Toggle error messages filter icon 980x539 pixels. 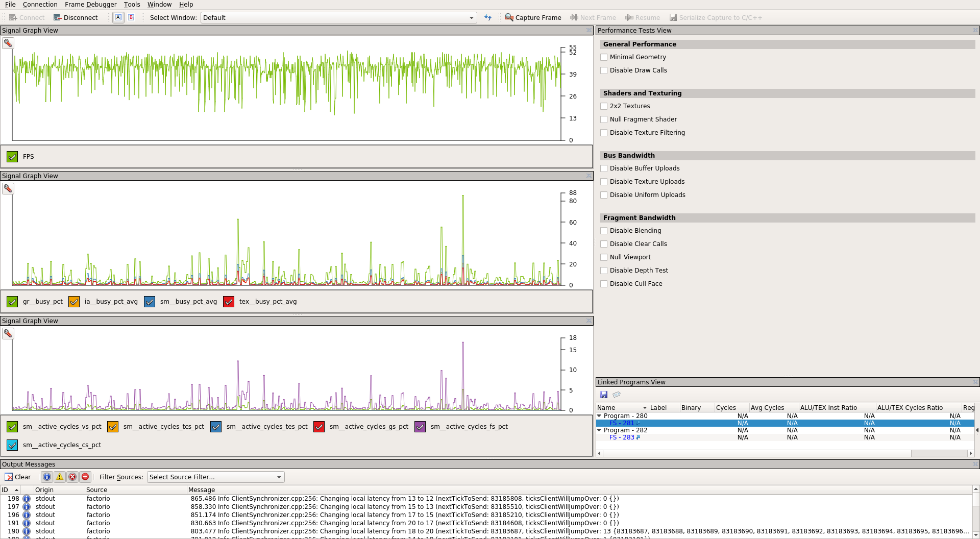point(72,477)
